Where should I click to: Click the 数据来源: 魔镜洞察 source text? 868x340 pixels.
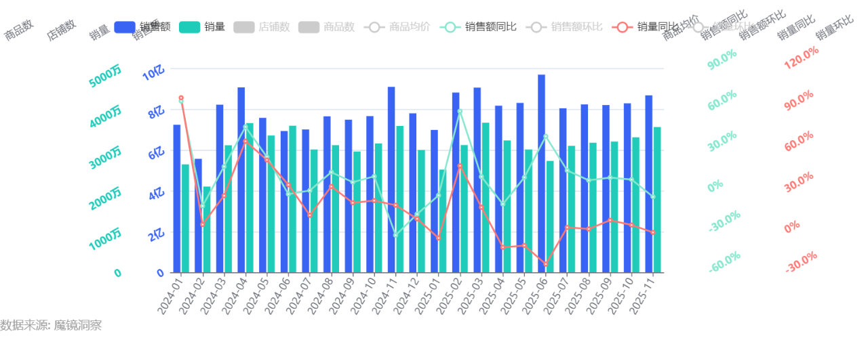coord(51,326)
